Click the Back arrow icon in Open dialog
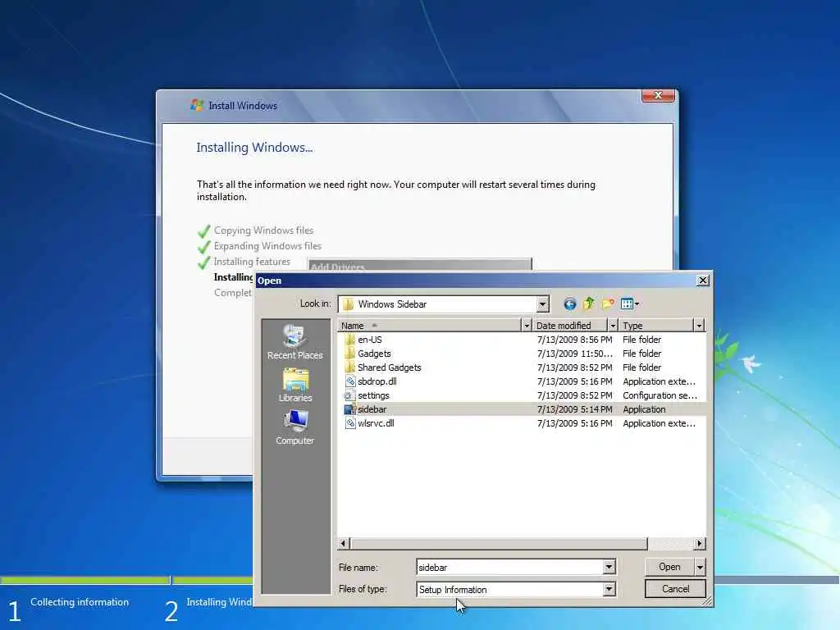 pos(569,304)
